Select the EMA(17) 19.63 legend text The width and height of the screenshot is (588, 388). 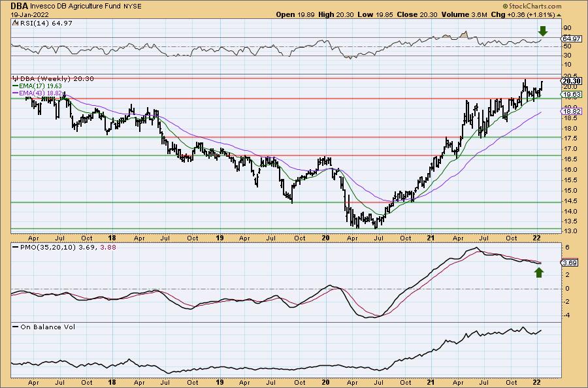[x=41, y=86]
